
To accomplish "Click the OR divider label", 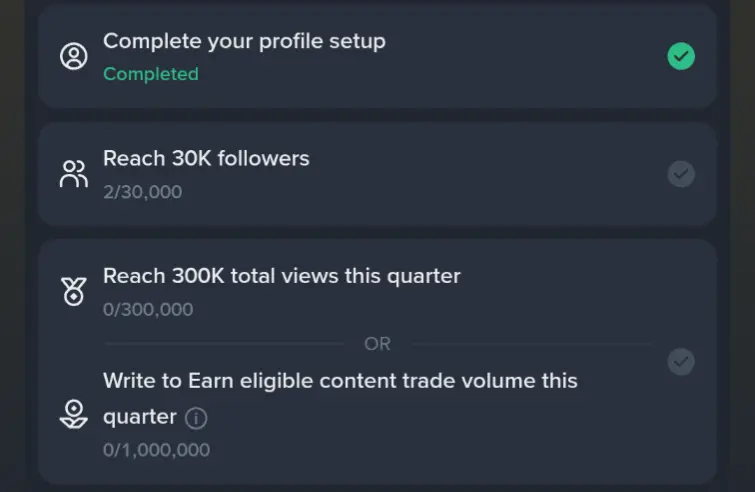I will pyautogui.click(x=377, y=344).
